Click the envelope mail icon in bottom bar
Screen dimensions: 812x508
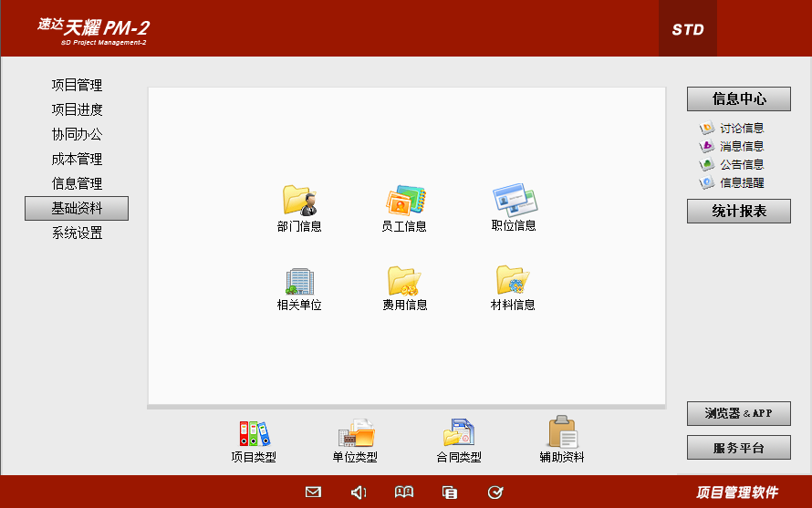313,492
